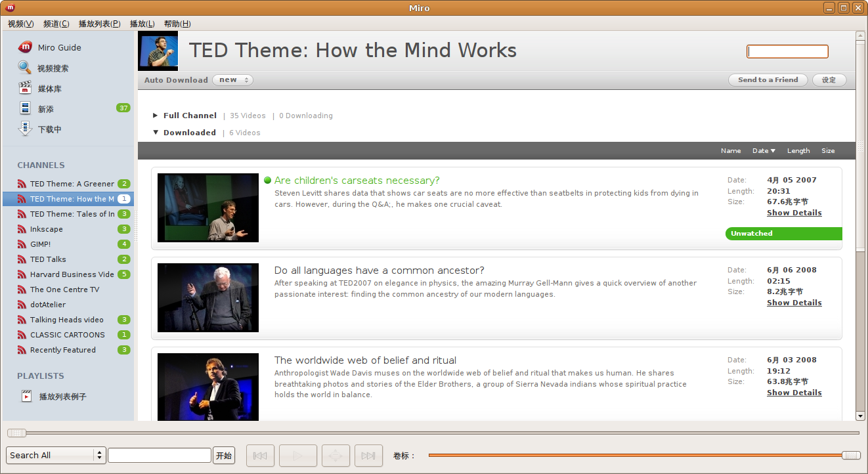Show Details for carseats video
Viewport: 868px width, 474px height.
pos(794,213)
